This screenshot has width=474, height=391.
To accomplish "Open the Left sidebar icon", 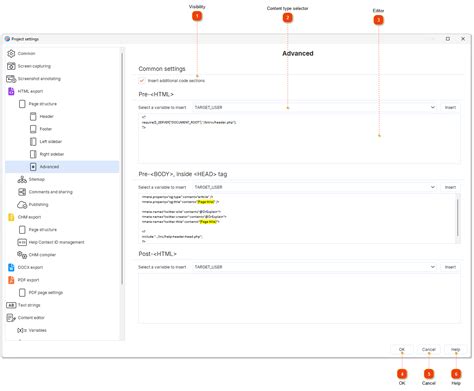I will [x=33, y=141].
